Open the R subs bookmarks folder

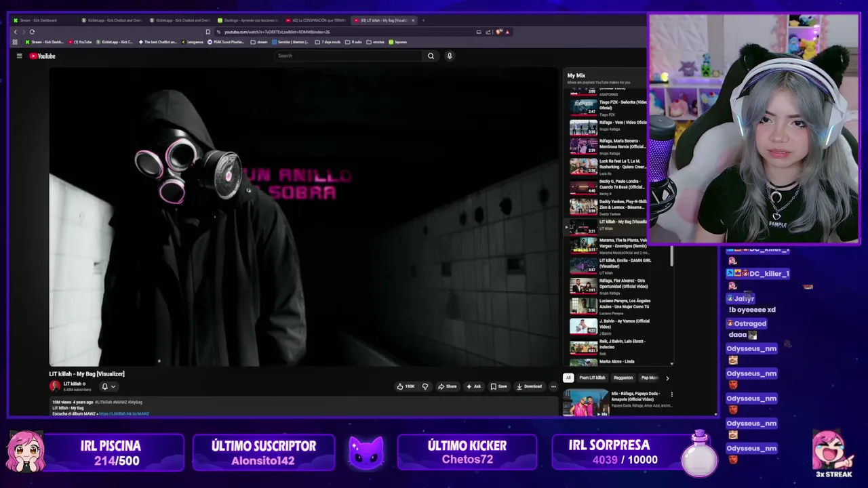click(353, 42)
